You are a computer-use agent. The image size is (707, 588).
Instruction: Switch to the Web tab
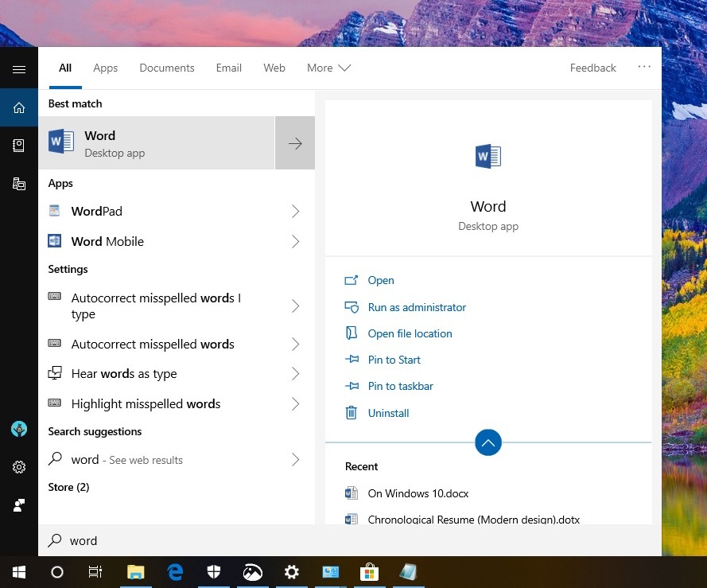click(274, 68)
